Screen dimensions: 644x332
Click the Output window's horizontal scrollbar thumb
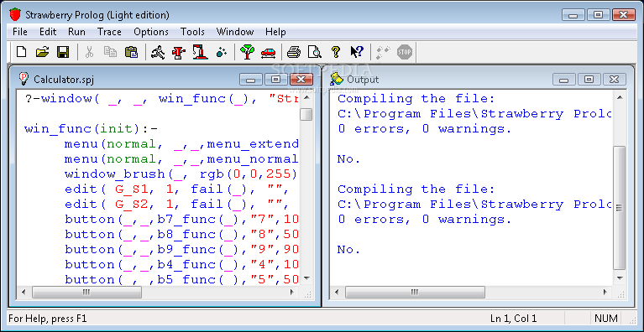pos(415,293)
